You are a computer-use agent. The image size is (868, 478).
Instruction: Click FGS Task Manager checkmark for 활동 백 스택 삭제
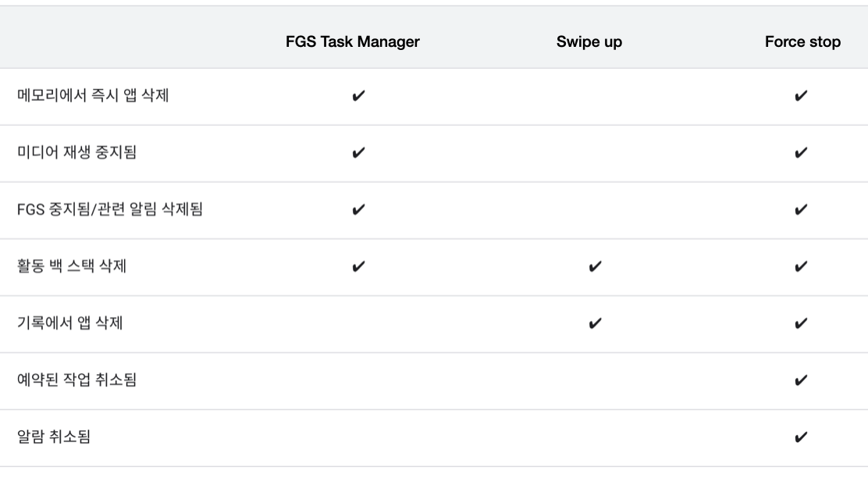[359, 266]
